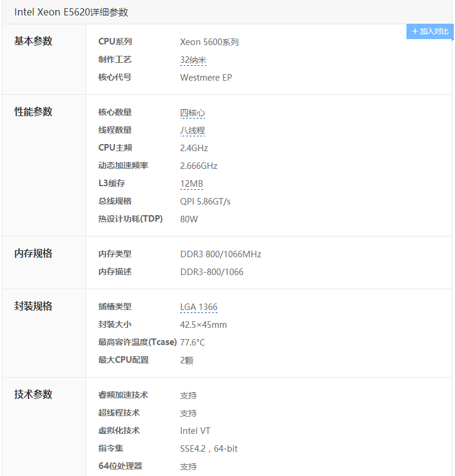Select the 核心代号 label
The image size is (455, 476).
click(115, 77)
